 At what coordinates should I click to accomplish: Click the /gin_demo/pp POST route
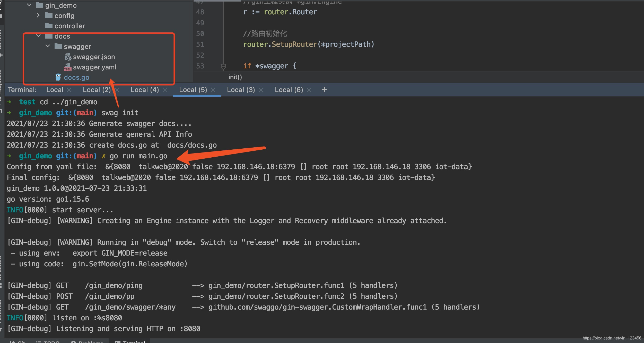click(x=110, y=296)
